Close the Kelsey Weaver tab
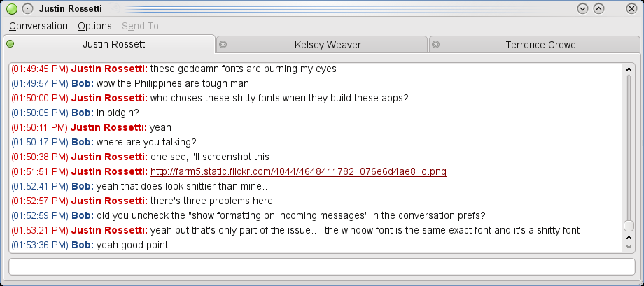The height and width of the screenshot is (286, 644). 223,45
